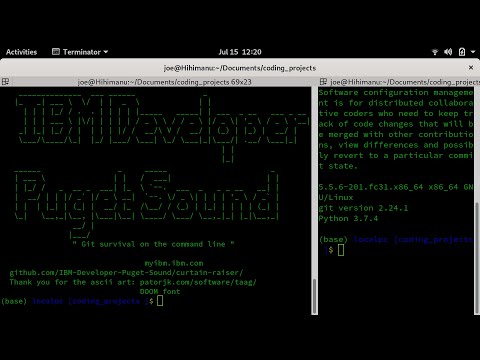
Task: Click the "Python 3.7.4" line
Action: (348, 219)
